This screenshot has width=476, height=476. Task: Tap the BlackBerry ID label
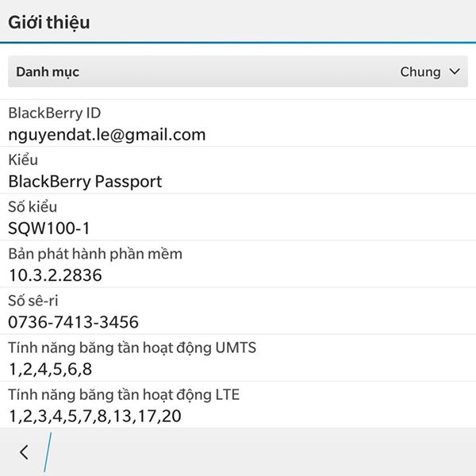click(x=54, y=113)
